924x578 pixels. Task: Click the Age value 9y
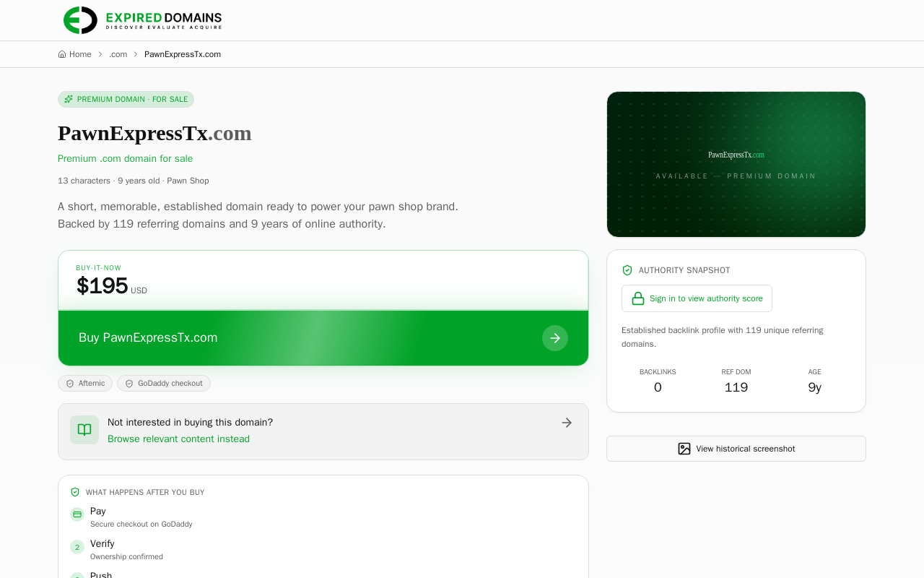(x=815, y=387)
